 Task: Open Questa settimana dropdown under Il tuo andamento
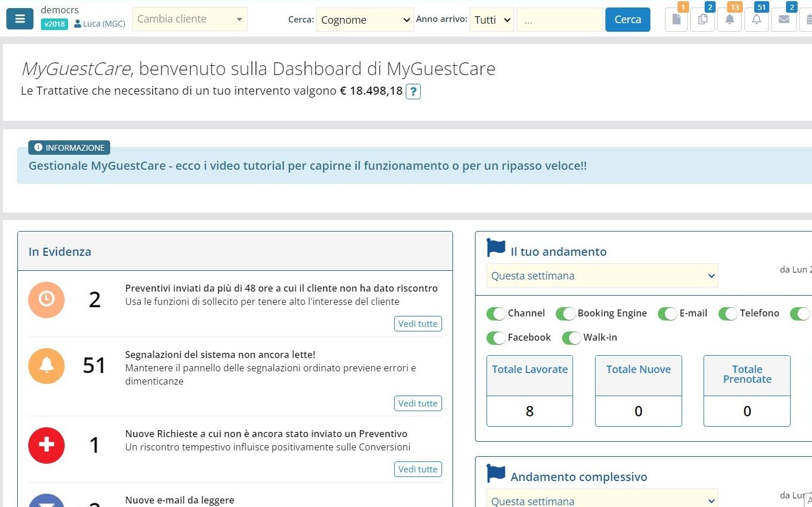(603, 275)
